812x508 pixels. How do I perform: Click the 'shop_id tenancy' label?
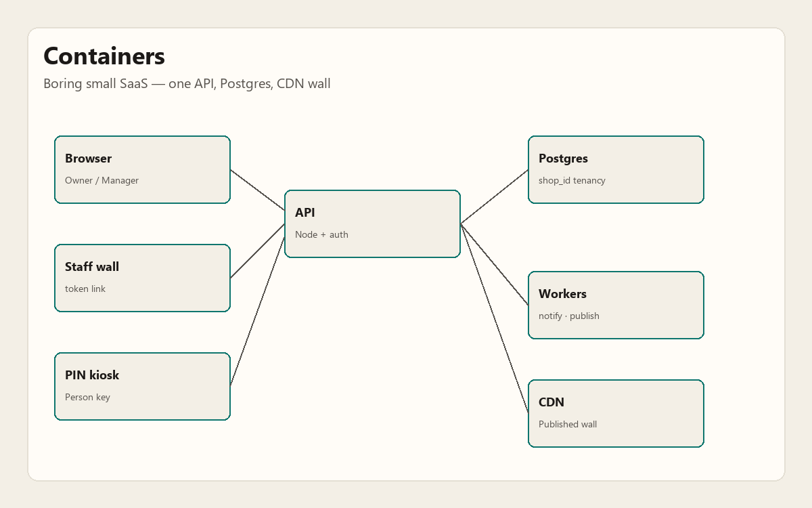572,180
